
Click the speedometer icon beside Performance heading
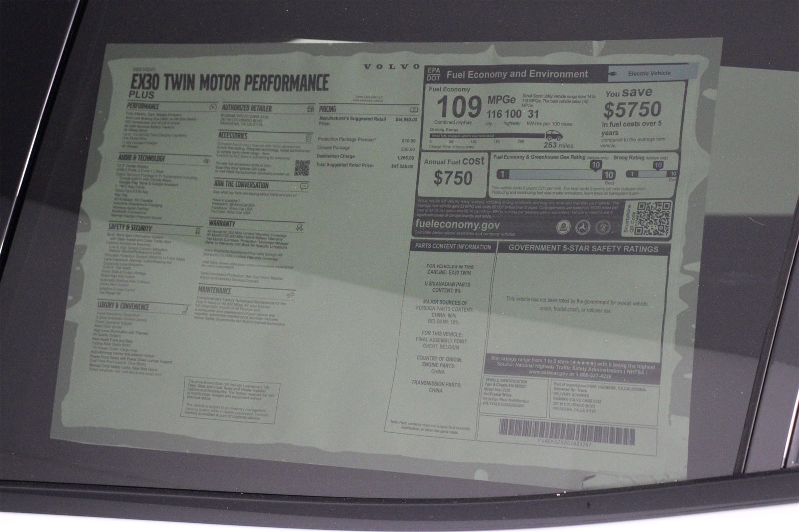pyautogui.click(x=213, y=107)
